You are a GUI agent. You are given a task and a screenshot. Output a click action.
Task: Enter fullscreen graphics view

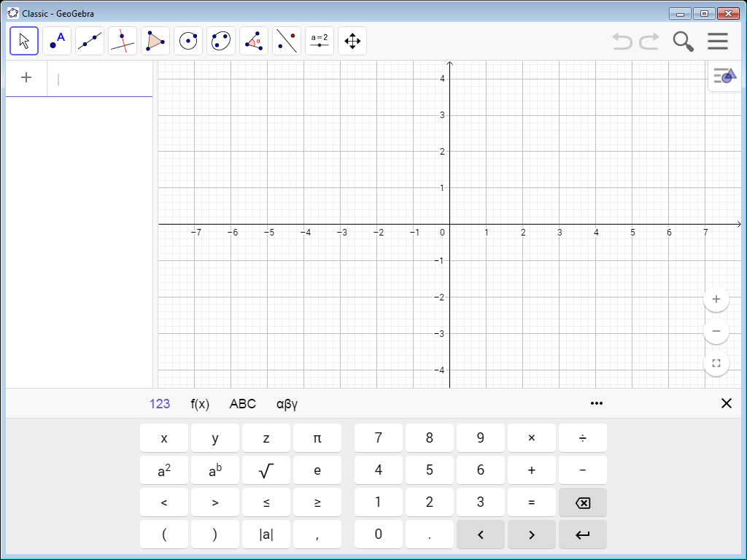point(716,363)
